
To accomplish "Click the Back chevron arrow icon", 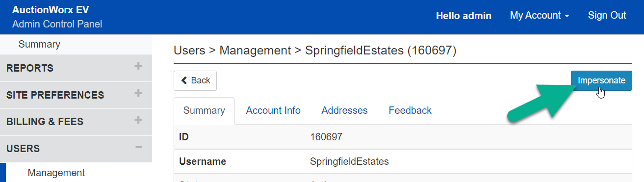I will (184, 80).
